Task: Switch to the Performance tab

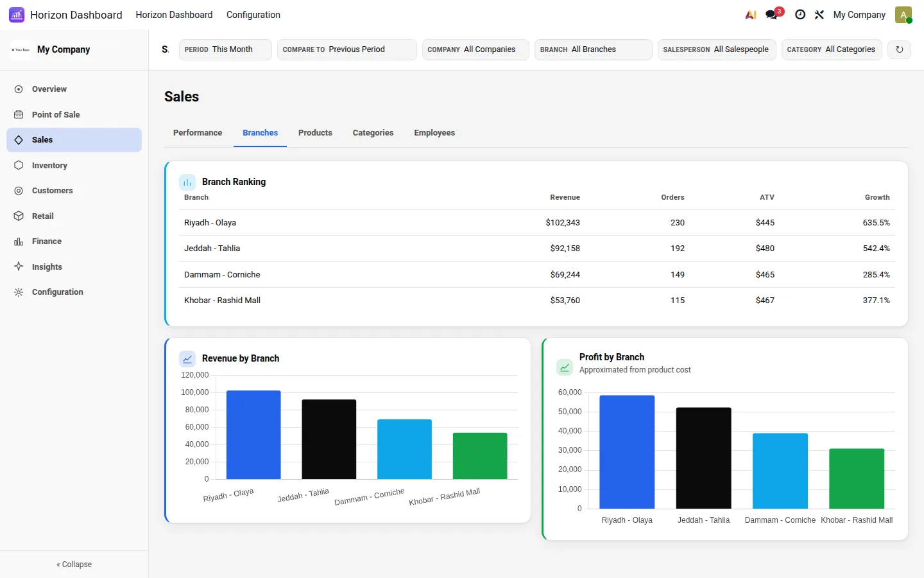Action: pyautogui.click(x=198, y=133)
